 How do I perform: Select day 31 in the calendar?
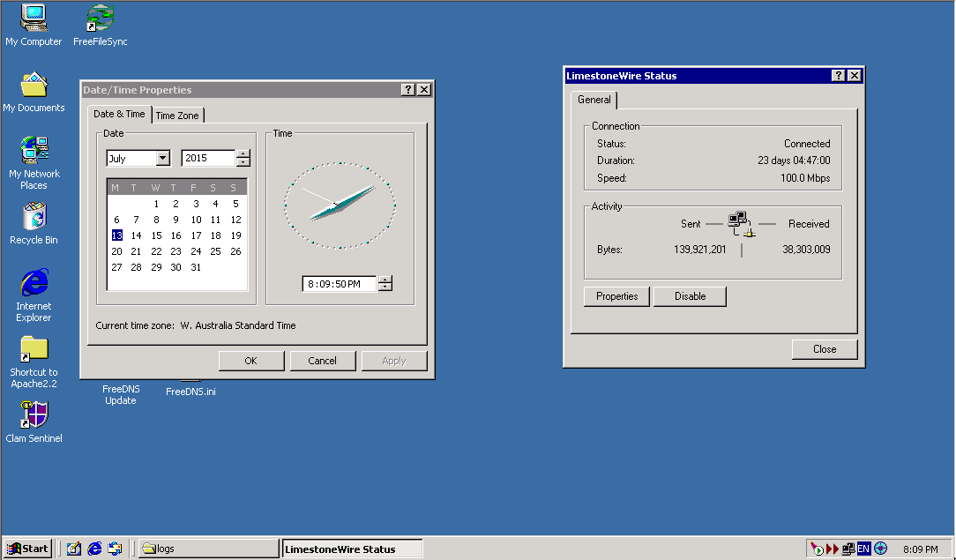pyautogui.click(x=196, y=267)
